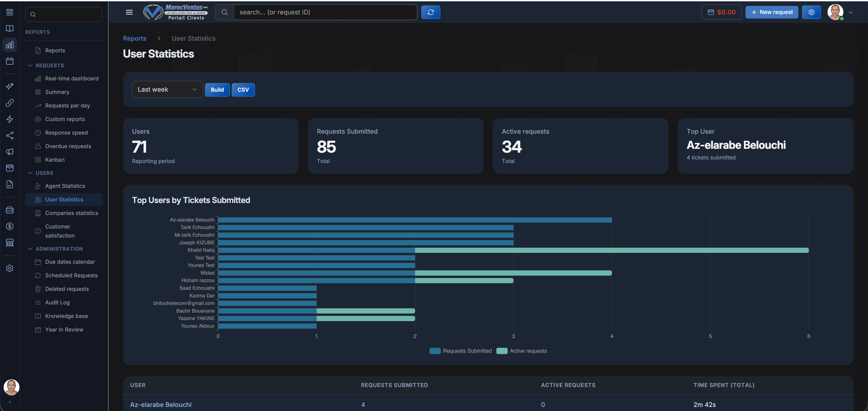Click the announcements megaphone icon
The image size is (868, 411).
9,152
